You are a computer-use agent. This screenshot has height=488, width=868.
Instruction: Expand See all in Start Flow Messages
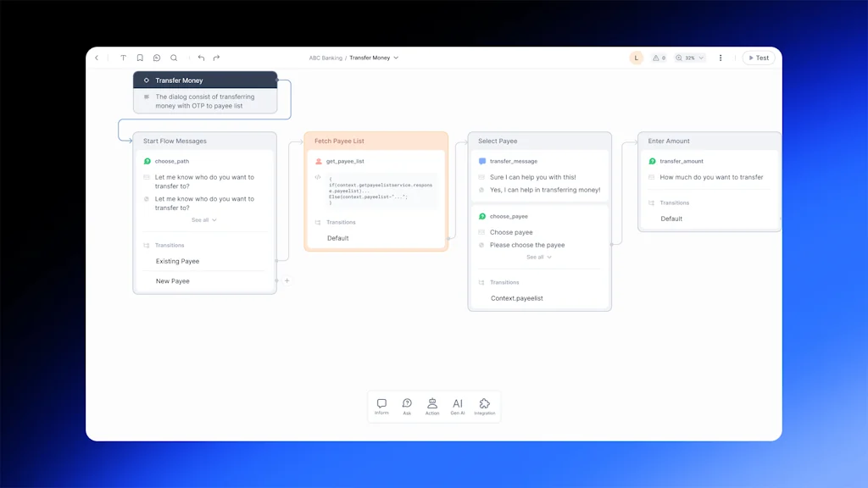coord(203,219)
